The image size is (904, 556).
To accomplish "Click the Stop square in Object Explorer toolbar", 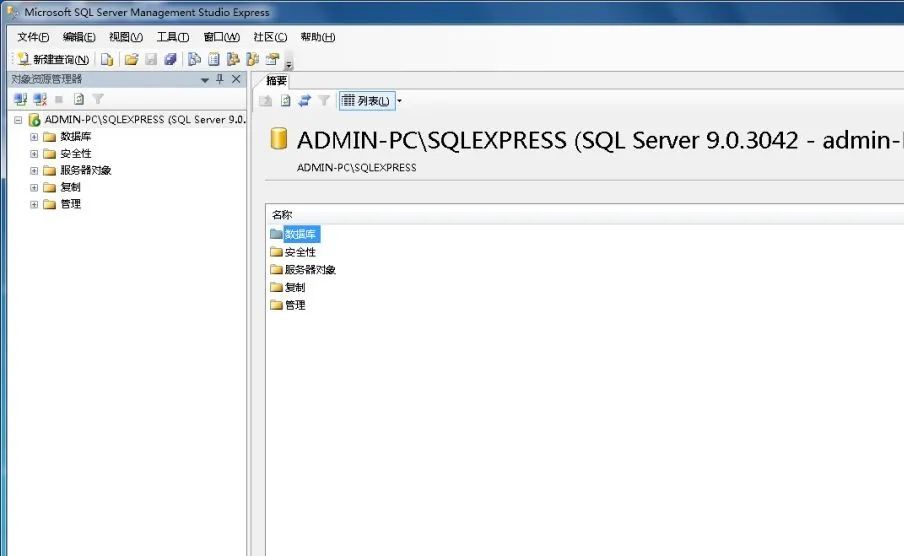I will [59, 99].
